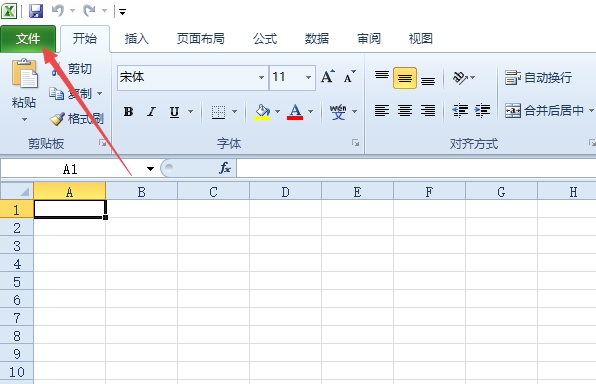Click the Insert Function fx icon
This screenshot has height=384, width=596.
225,168
